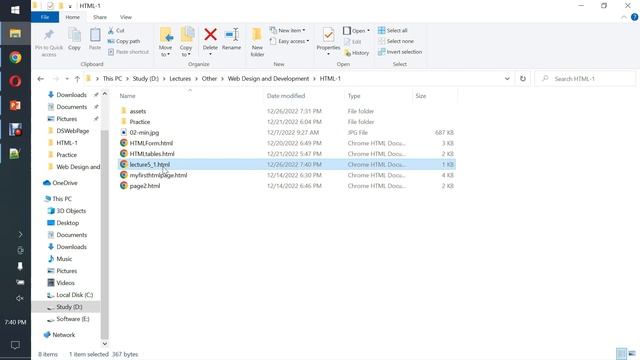Open the New item dropdown
This screenshot has height=360, width=640.
pos(287,31)
